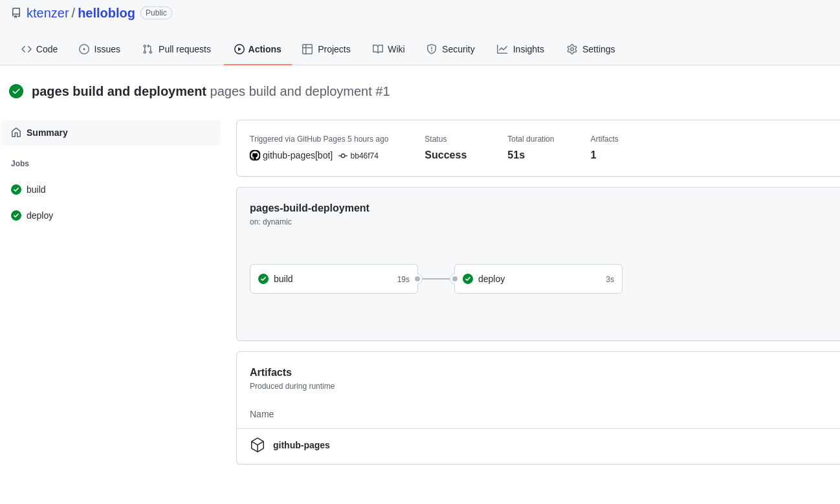Open the build job in sidebar

pos(111,190)
